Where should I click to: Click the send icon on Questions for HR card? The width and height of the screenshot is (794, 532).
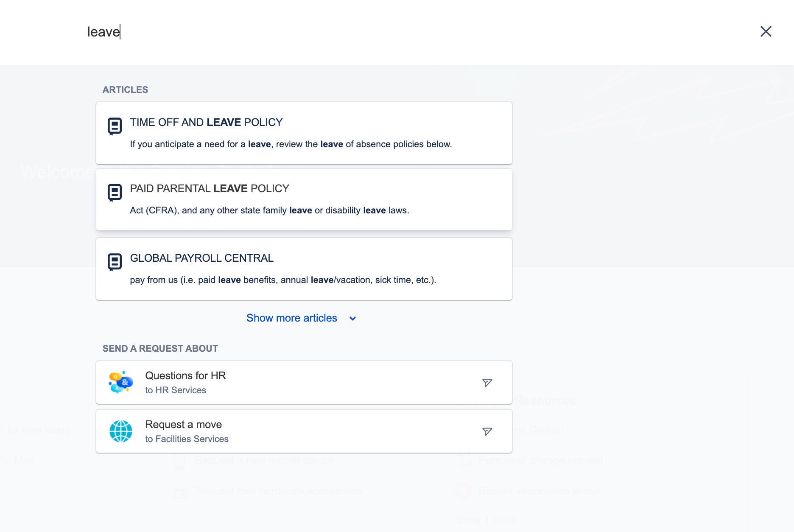(x=487, y=382)
